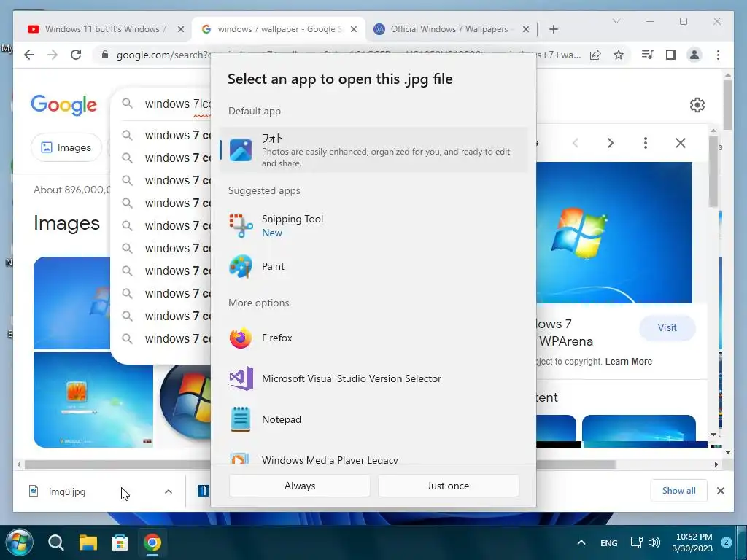Open Google quick settings gear
This screenshot has width=747, height=560.
(x=697, y=105)
